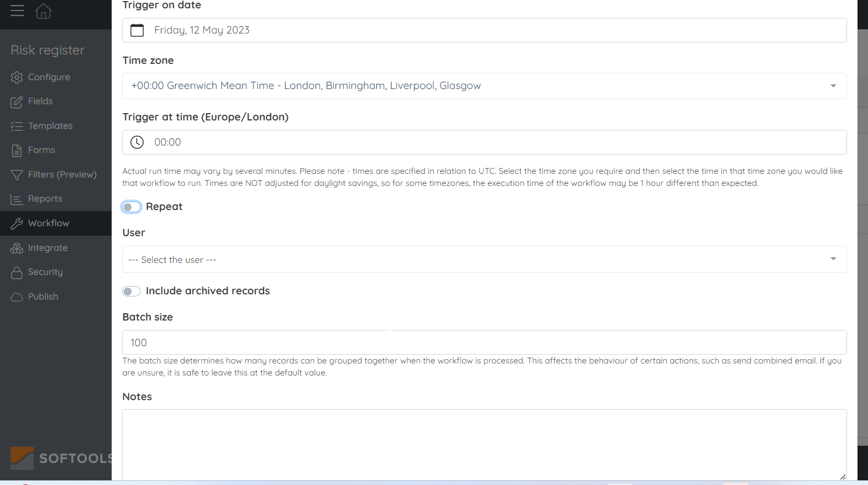Viewport: 868px width, 485px height.
Task: Open the Select the user dropdown
Action: 484,259
